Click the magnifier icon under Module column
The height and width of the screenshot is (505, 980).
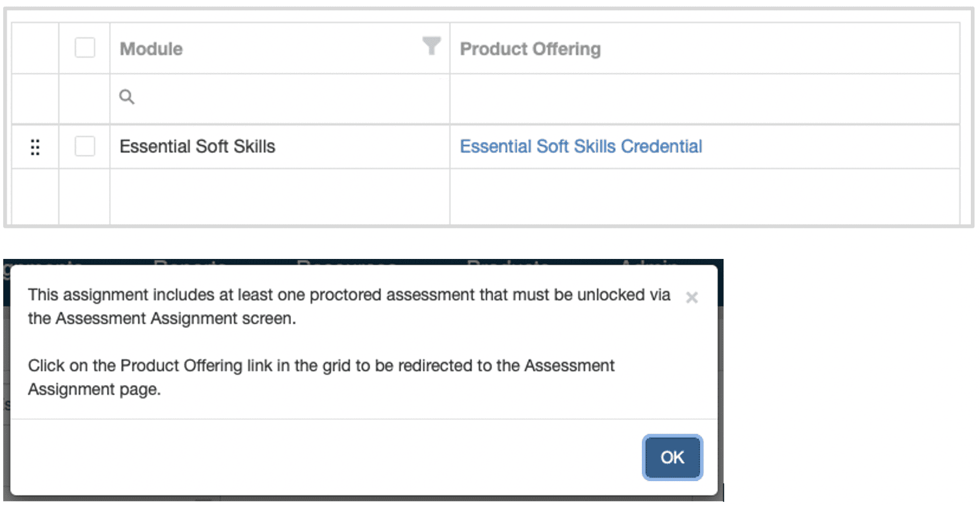click(127, 97)
